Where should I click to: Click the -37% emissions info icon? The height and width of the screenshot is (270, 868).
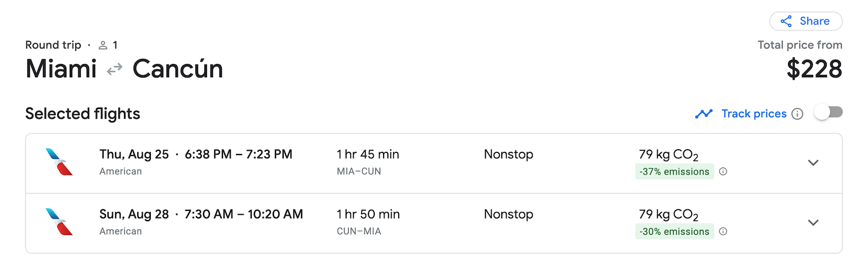click(x=723, y=171)
